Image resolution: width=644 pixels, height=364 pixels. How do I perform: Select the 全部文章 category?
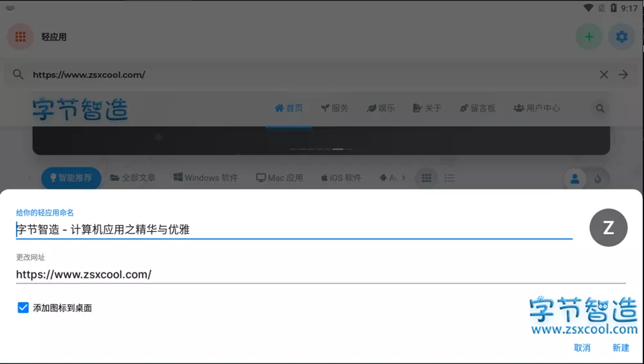(133, 178)
